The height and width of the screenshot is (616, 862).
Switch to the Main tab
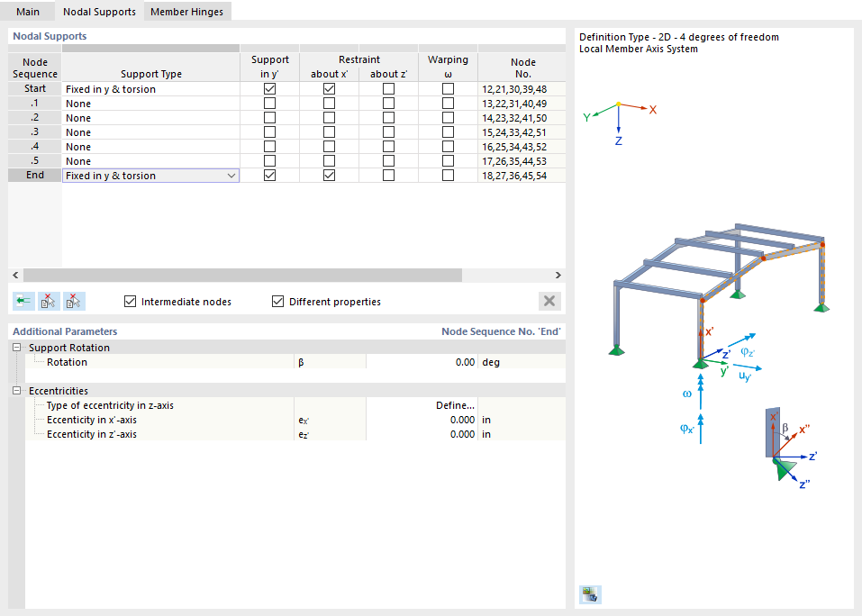(28, 12)
